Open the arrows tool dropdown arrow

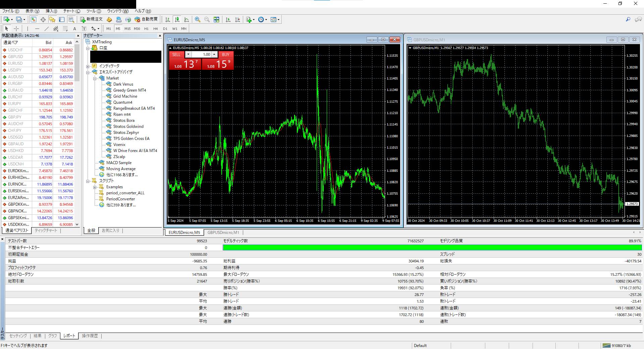(99, 29)
